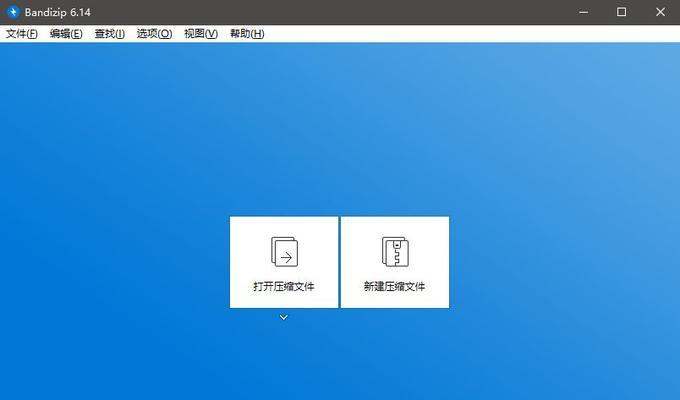
Task: Minimize the Bandizip window
Action: click(584, 12)
